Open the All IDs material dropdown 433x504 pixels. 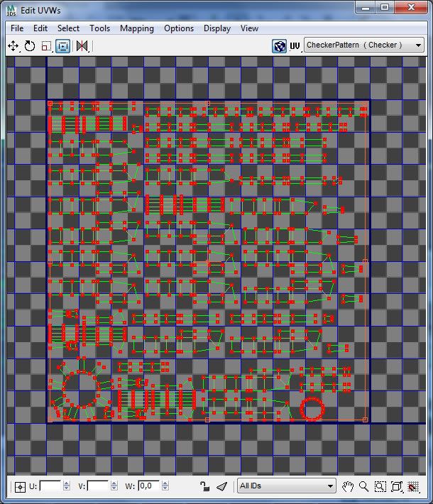pos(286,486)
